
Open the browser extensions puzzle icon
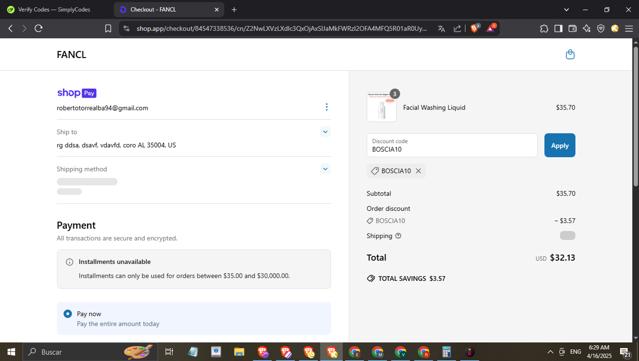pyautogui.click(x=544, y=29)
